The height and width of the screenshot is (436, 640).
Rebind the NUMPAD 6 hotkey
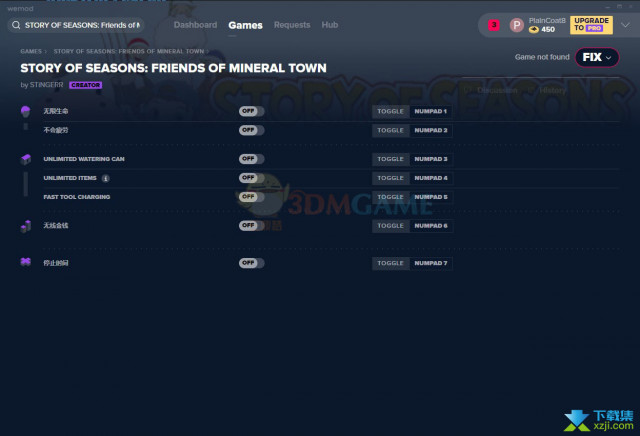click(431, 226)
